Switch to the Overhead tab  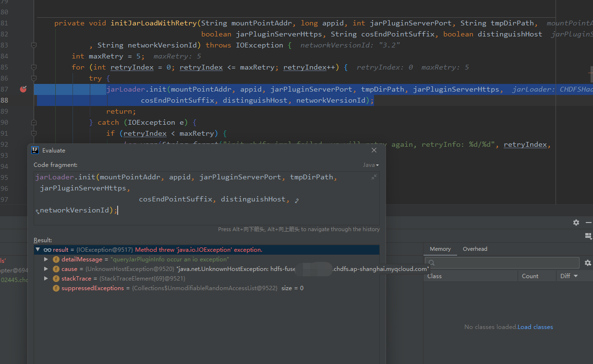pos(475,249)
